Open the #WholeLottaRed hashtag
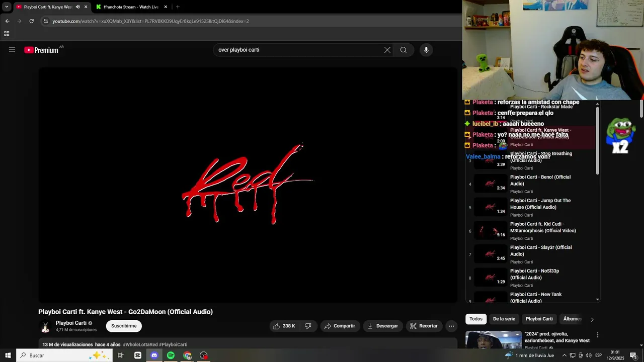644x362 pixels. click(140, 345)
